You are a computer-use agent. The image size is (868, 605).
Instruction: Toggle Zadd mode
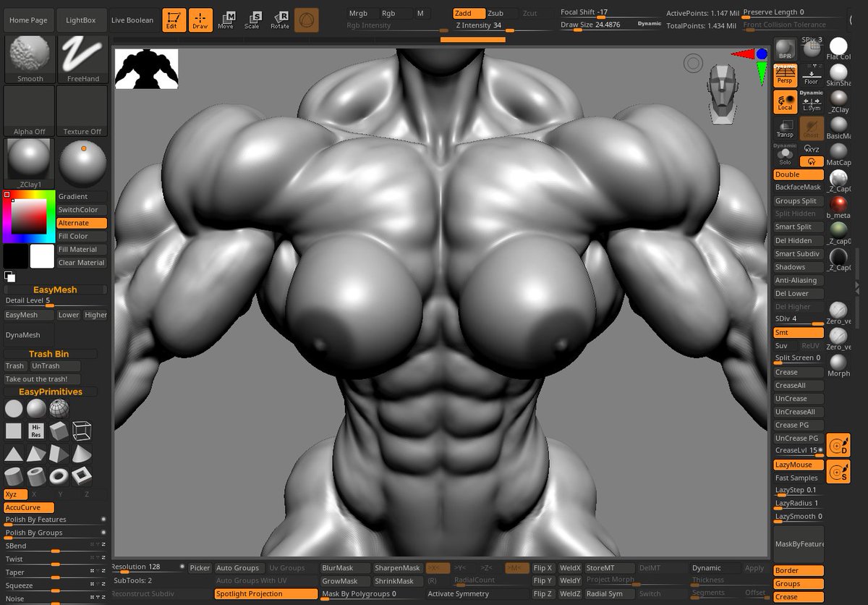coord(469,13)
